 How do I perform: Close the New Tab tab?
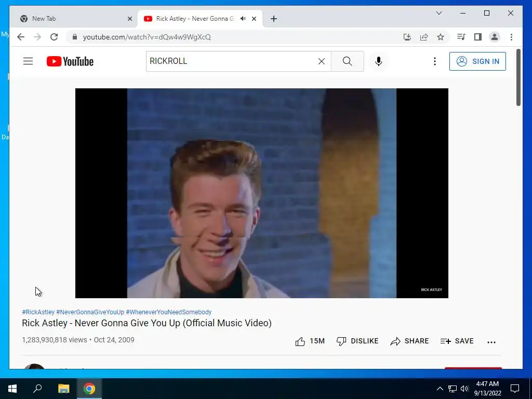pos(129,19)
